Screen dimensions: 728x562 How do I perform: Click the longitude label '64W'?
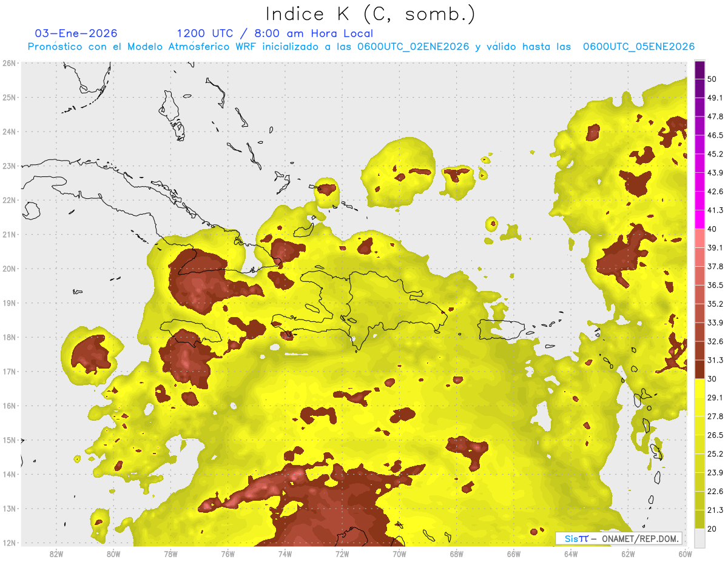[571, 555]
